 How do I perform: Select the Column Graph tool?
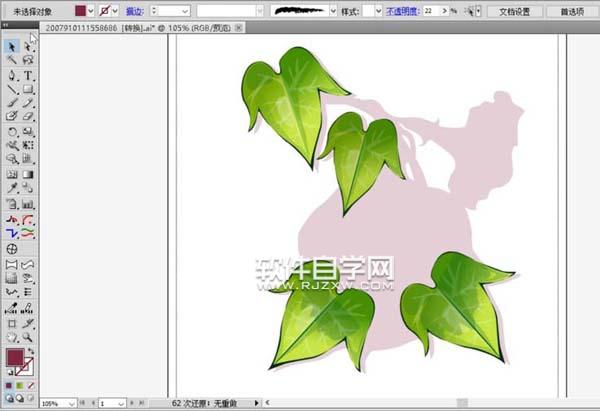[28, 204]
